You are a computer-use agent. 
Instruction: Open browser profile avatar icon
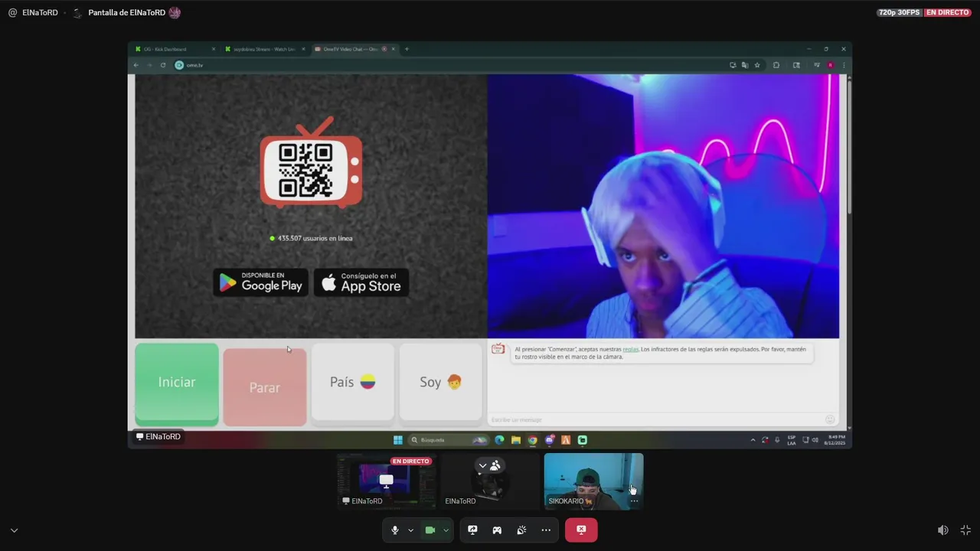[x=830, y=65]
